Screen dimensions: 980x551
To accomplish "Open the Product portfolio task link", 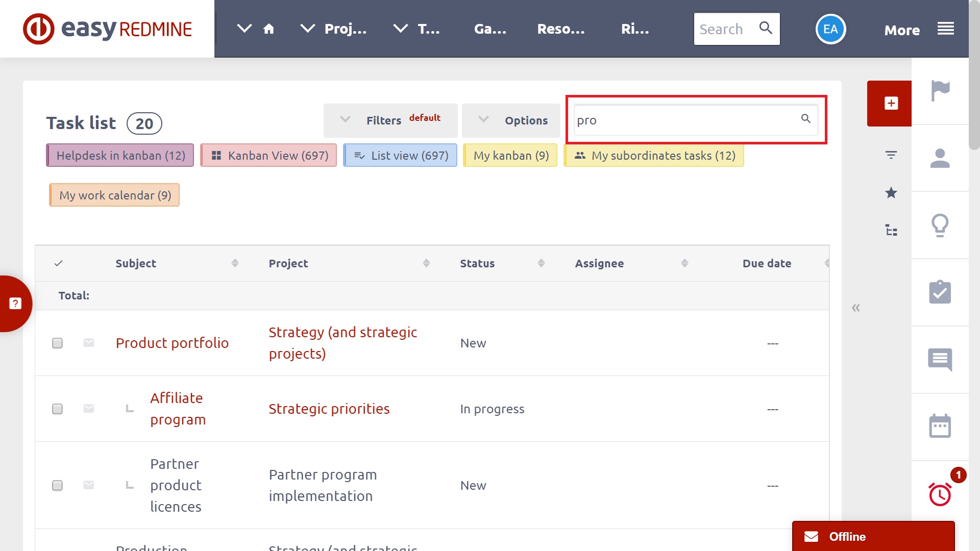I will tap(172, 343).
